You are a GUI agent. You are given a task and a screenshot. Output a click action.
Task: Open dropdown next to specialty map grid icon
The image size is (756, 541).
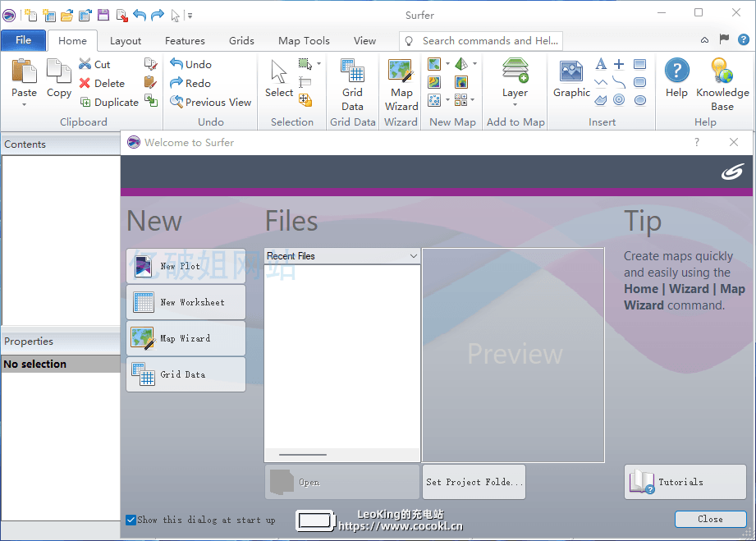[x=473, y=100]
